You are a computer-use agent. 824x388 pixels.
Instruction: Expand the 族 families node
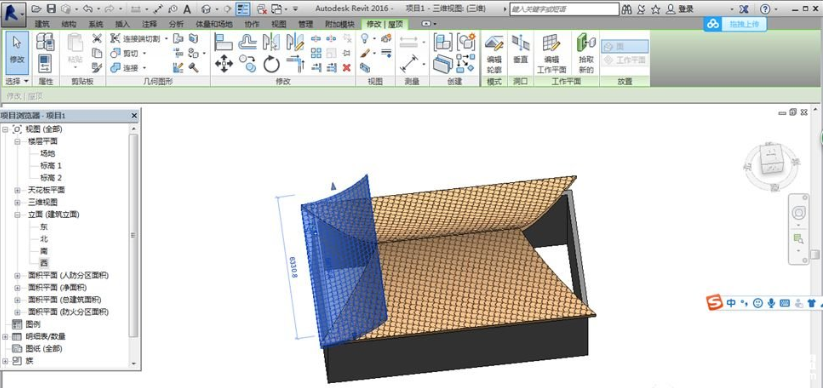coord(5,361)
